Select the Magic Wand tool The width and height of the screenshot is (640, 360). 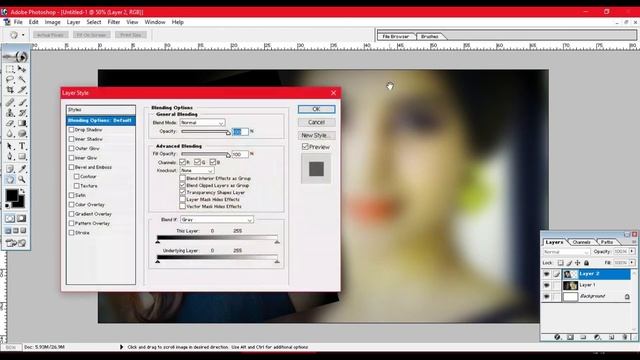[x=22, y=79]
